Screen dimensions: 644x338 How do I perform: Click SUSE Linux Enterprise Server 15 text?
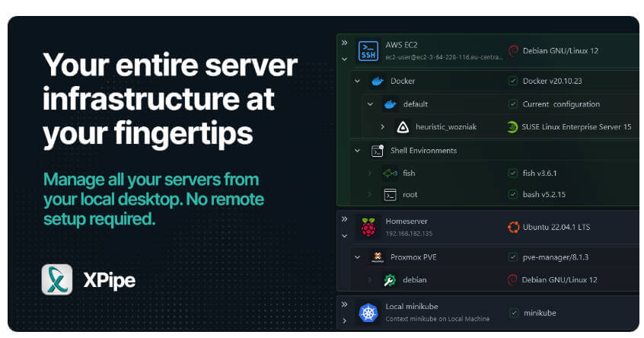[576, 127]
